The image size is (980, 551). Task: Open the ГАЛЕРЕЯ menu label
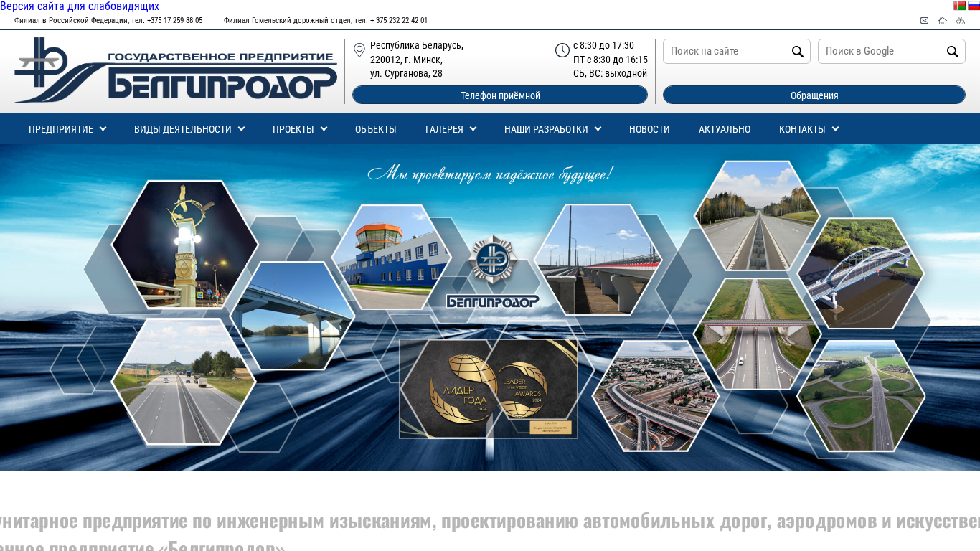coord(444,129)
